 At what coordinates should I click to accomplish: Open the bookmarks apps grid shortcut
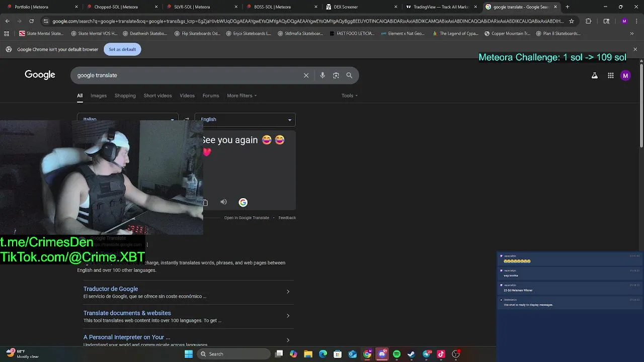point(7,34)
